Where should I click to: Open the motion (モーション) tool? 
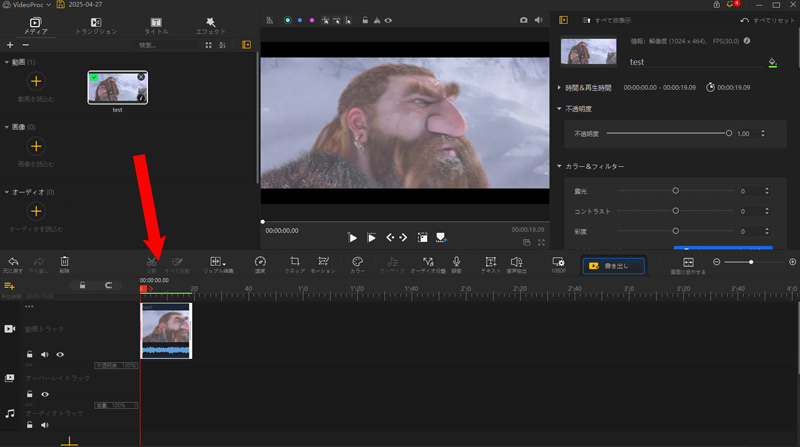(x=323, y=261)
